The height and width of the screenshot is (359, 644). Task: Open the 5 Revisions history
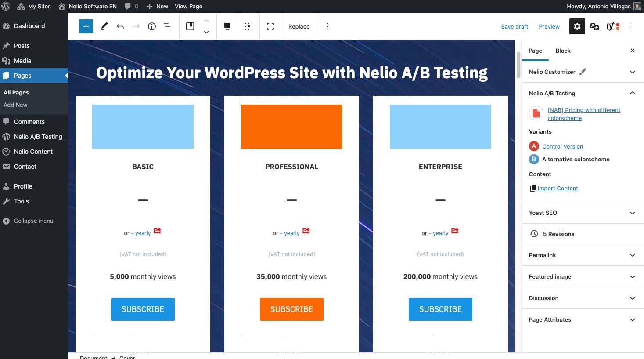(583, 234)
